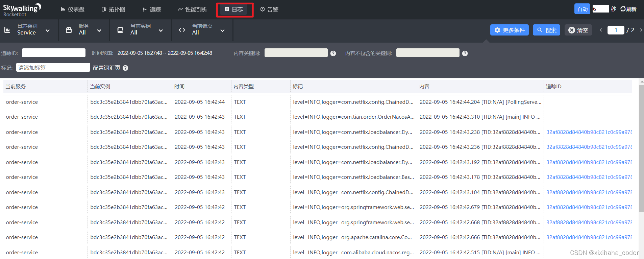The height and width of the screenshot is (259, 644).
Task: Click the loadbalancer.Bas logger tag cell
Action: 353,177
